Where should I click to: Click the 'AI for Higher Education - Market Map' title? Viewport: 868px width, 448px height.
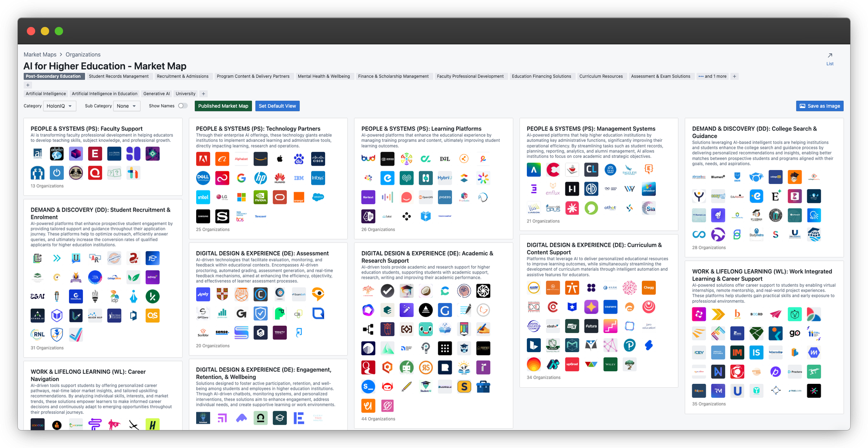[105, 66]
